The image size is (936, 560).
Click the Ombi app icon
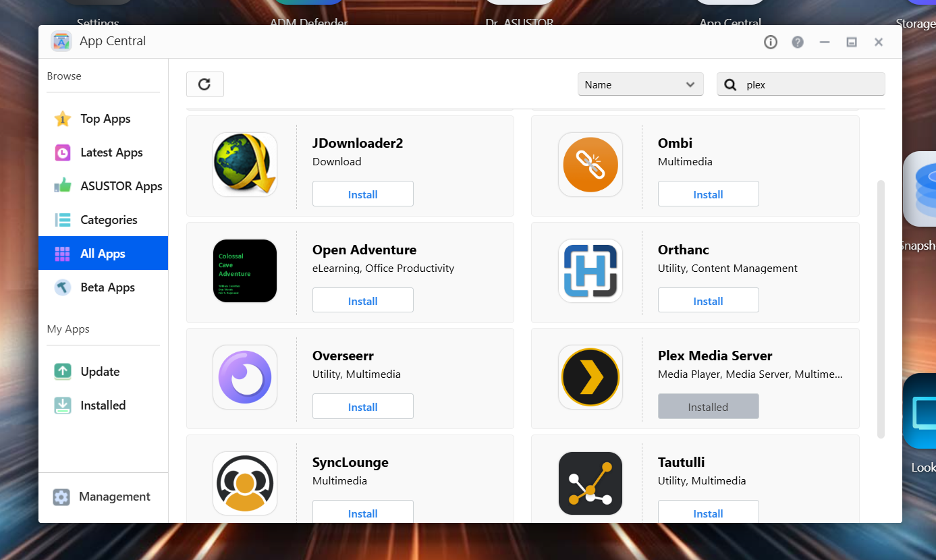590,165
